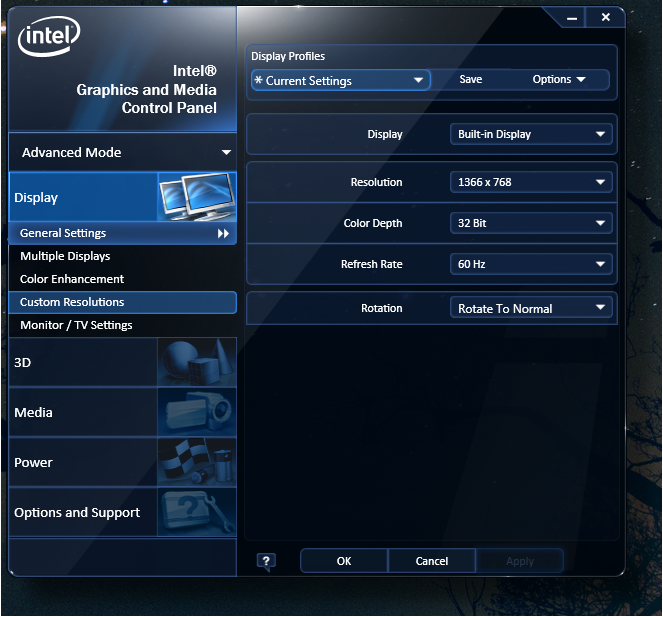
Task: Open the Rotate To Normal dropdown
Action: 531,308
